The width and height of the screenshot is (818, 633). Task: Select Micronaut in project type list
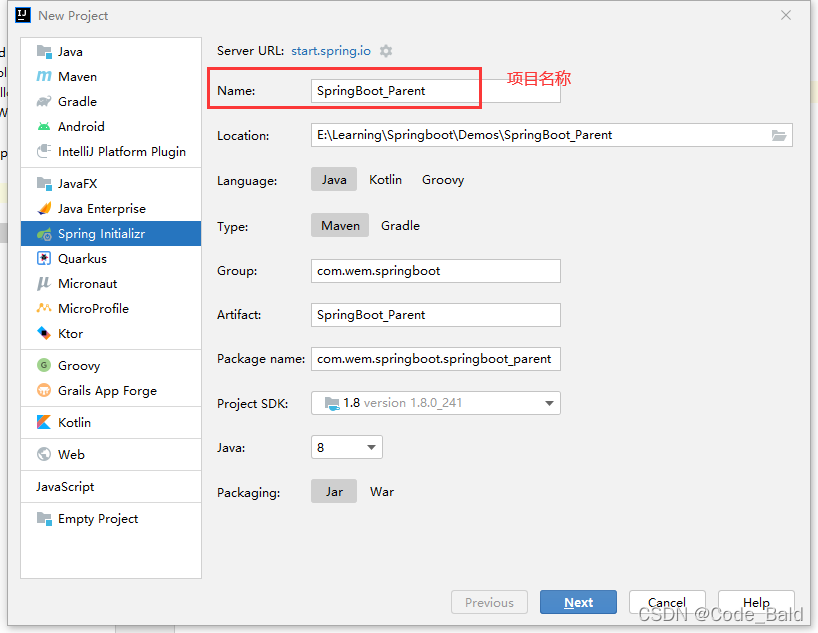(x=111, y=284)
